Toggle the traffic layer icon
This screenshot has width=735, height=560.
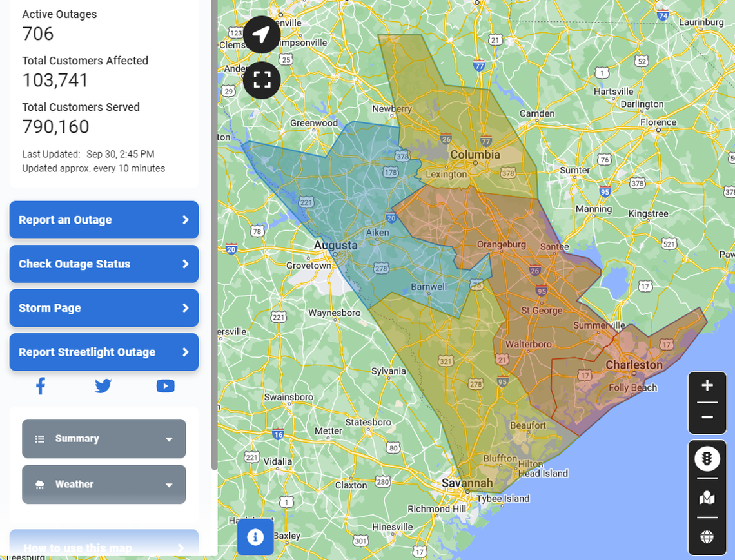point(707,459)
